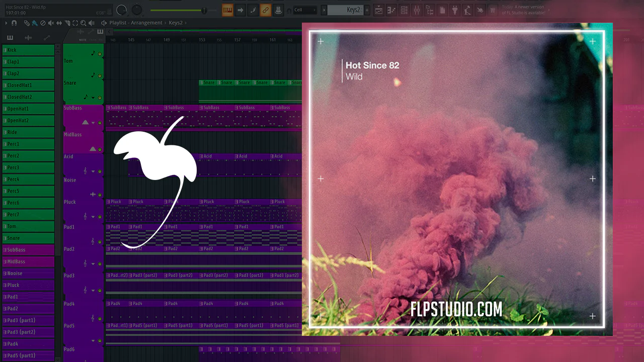644x362 pixels.
Task: Toggle the link-to-controller chain button
Action: click(x=266, y=10)
